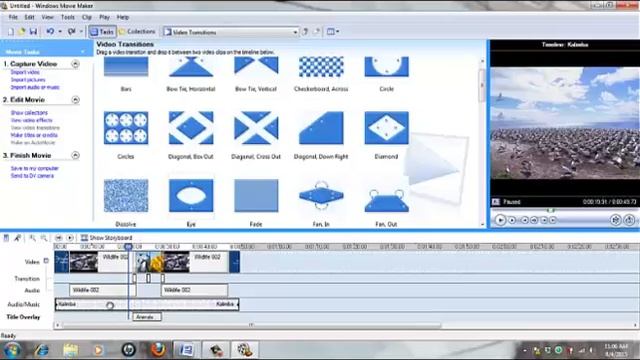
Task: Open Firefox from the taskbar
Action: pos(158,350)
